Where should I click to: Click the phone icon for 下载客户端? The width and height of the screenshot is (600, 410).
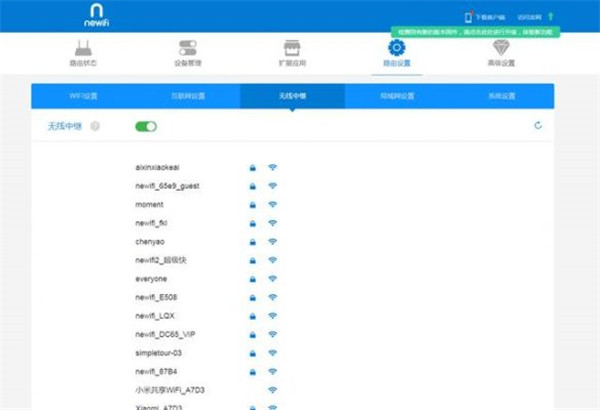pyautogui.click(x=467, y=17)
